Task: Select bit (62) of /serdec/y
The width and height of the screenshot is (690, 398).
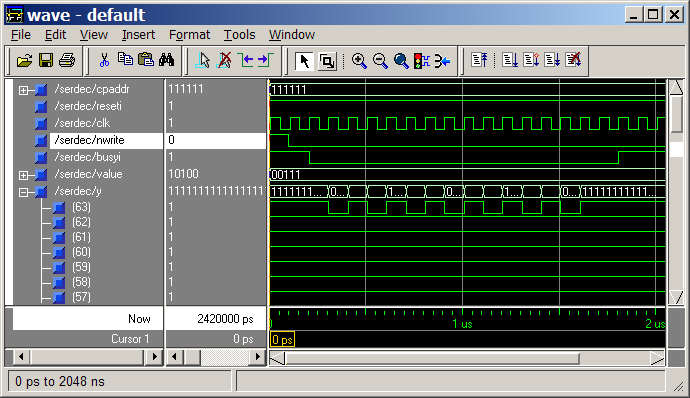Action: tap(81, 222)
